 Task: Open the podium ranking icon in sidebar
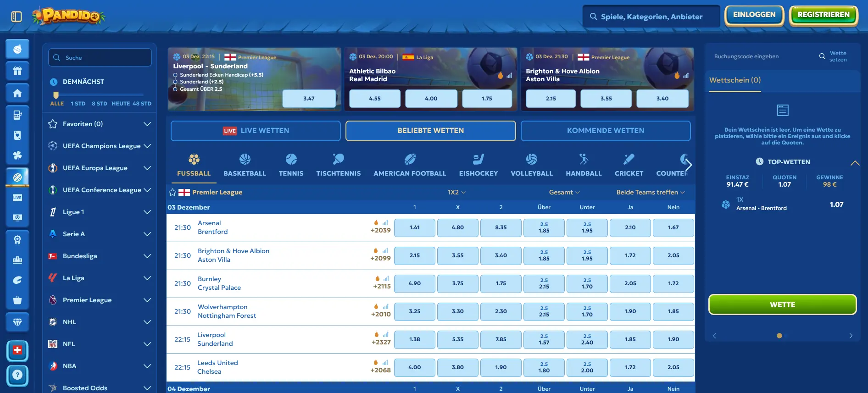17,260
